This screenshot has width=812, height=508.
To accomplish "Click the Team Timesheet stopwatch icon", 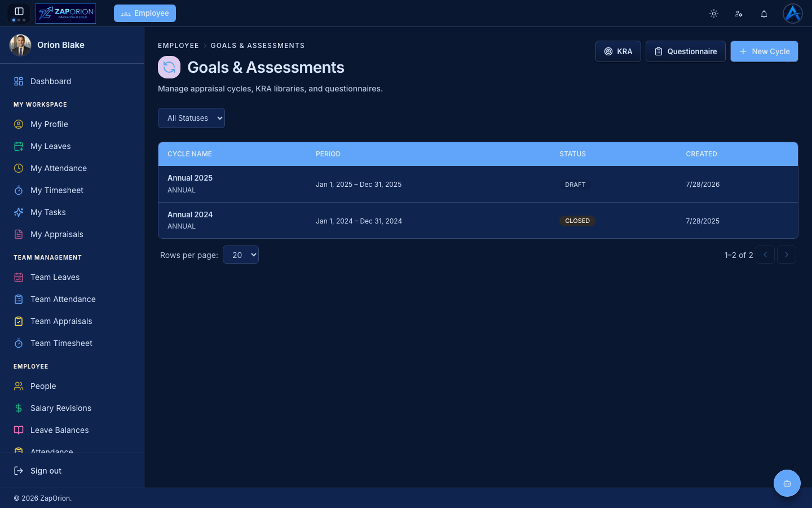I will pos(19,343).
